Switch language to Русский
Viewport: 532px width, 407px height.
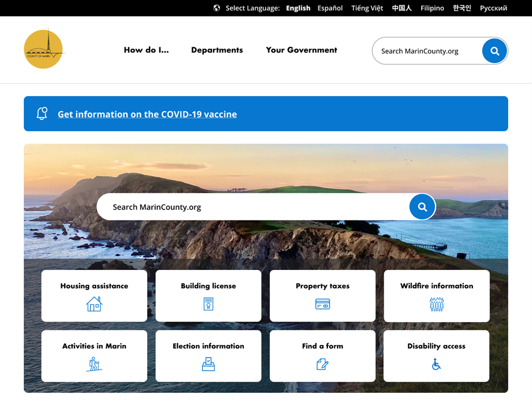tap(494, 8)
